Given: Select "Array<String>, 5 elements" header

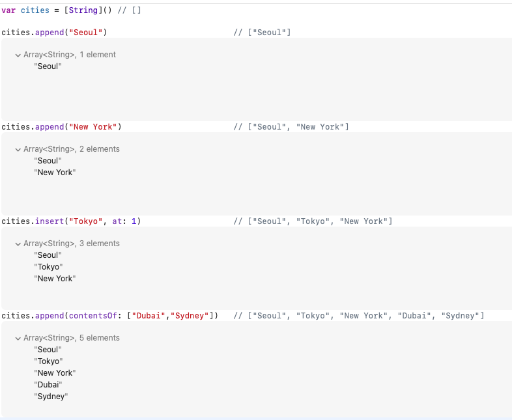Looking at the screenshot, I should (72, 338).
